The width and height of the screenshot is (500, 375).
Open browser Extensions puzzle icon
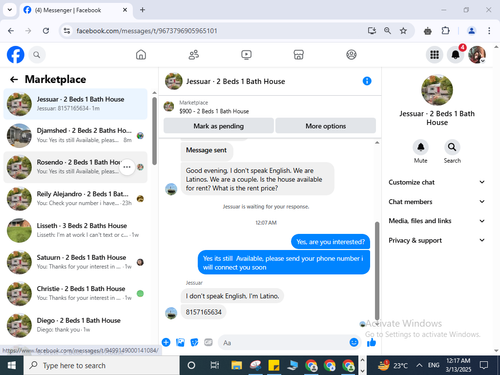[x=445, y=31]
